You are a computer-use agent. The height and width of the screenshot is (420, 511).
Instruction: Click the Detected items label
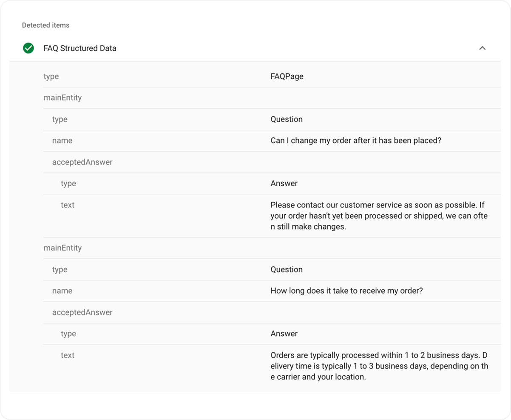[x=45, y=25]
